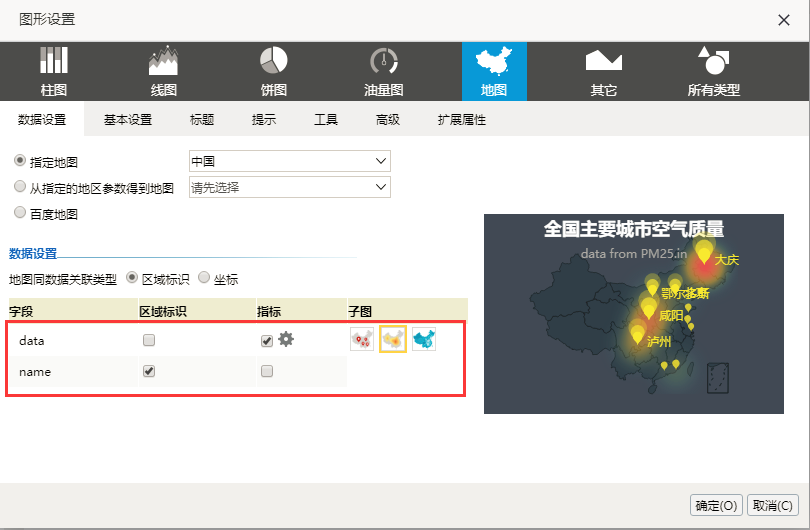Image resolution: width=810 pixels, height=530 pixels.
Task: Select 从指定的地区参数得到地图 radio option
Action: click(20, 186)
